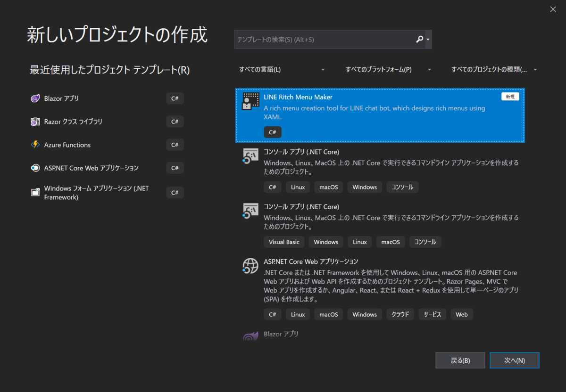This screenshot has width=566, height=392.
Task: Open the search box dropdown arrow
Action: pyautogui.click(x=428, y=40)
